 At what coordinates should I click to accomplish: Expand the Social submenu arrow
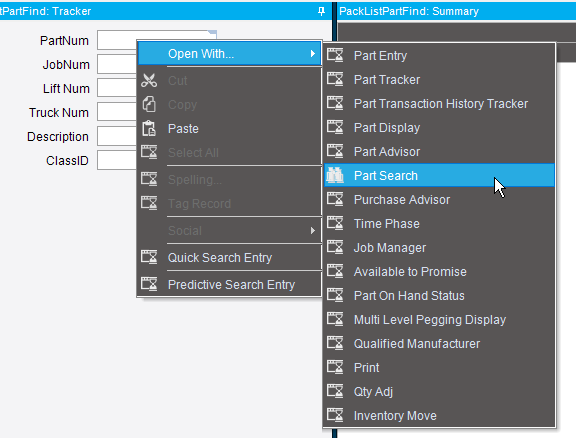pyautogui.click(x=313, y=230)
